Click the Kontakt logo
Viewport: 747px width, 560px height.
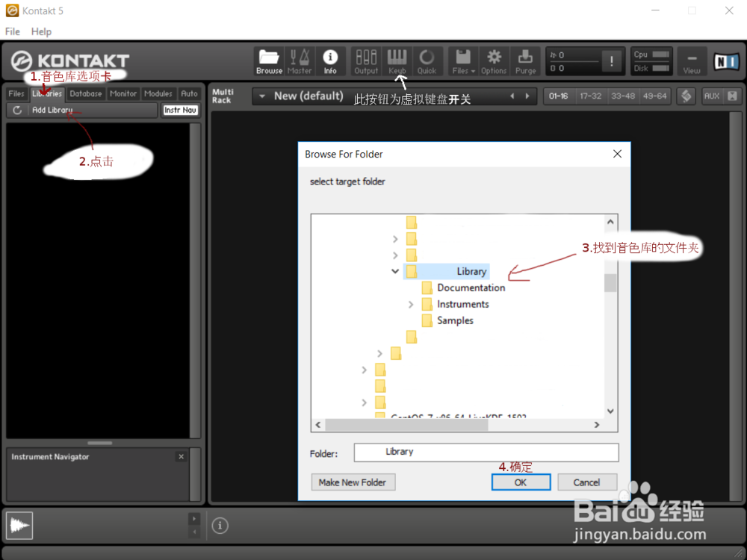70,61
